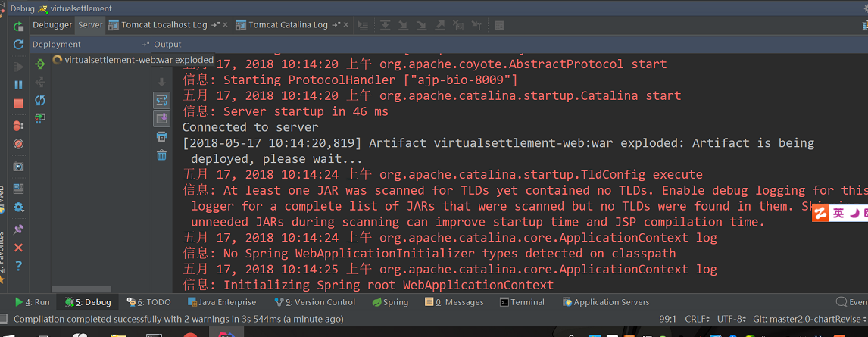This screenshot has height=337, width=868.
Task: Open the 5: Debug tool window
Action: pos(87,302)
